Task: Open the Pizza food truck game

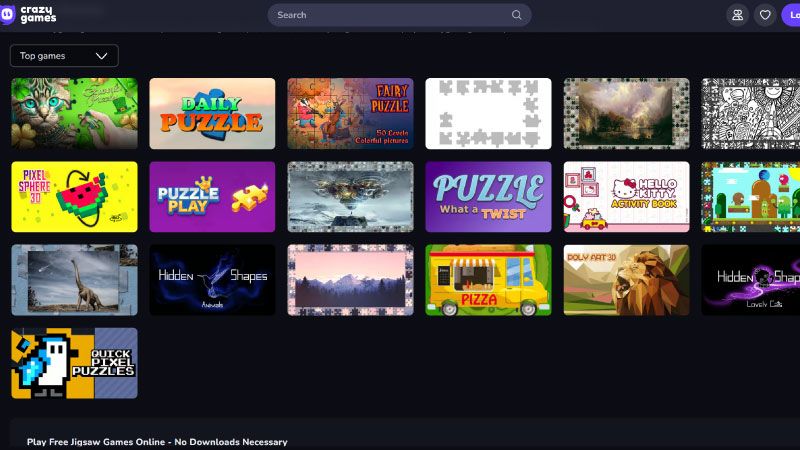Action: point(488,280)
